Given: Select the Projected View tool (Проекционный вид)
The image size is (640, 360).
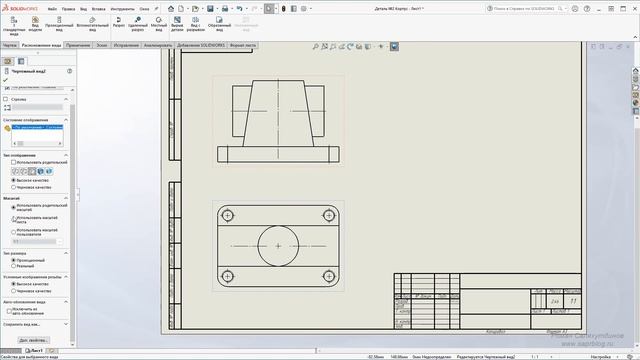Looking at the screenshot, I should click(59, 24).
